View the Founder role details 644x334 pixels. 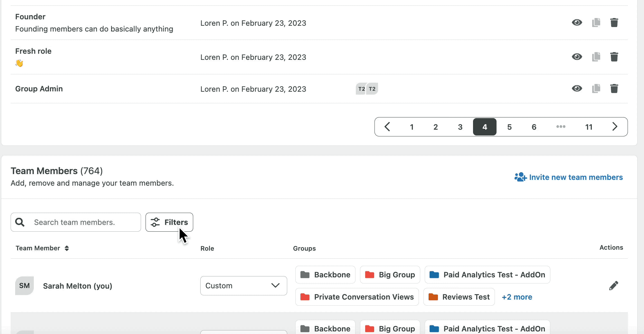coord(577,23)
